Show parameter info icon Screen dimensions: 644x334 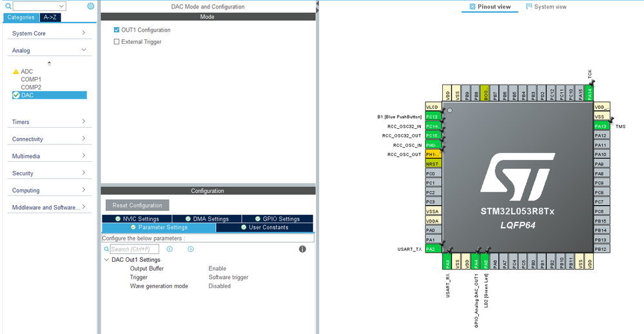(x=302, y=249)
